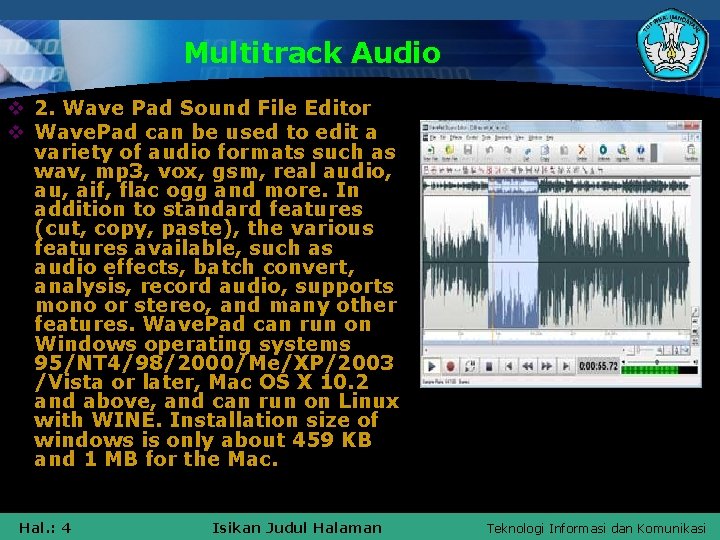Click the loop playback button beside Record
720x540 pixels.
coord(470,366)
